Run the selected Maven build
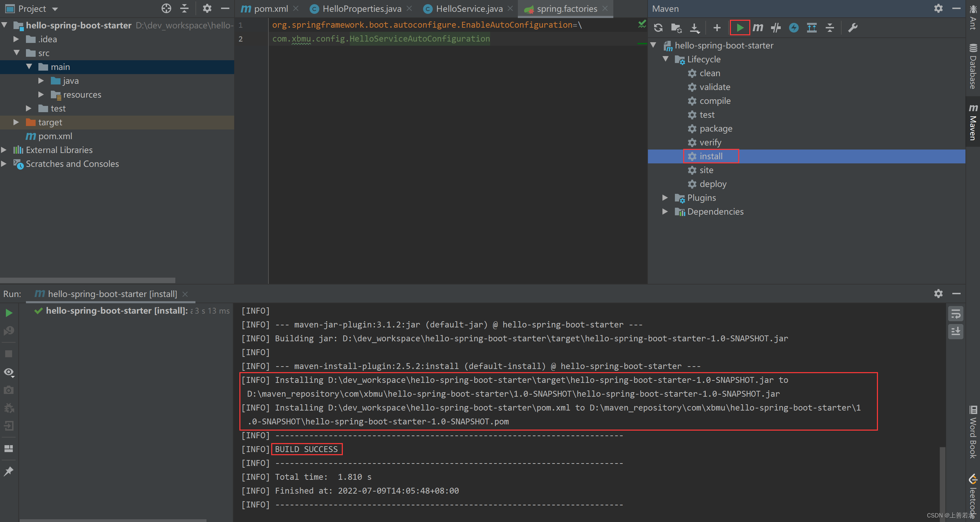 point(740,28)
